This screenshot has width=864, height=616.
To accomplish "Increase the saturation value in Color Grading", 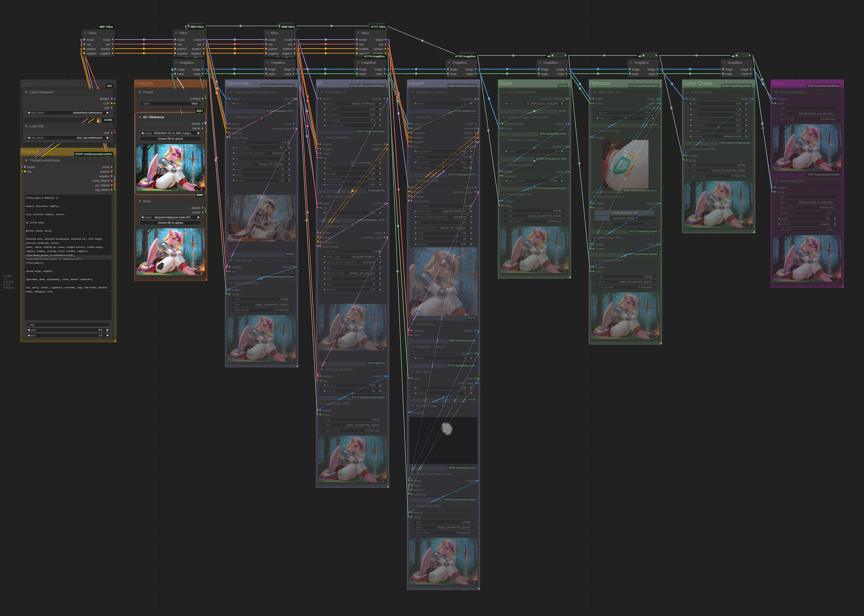I will 746,126.
